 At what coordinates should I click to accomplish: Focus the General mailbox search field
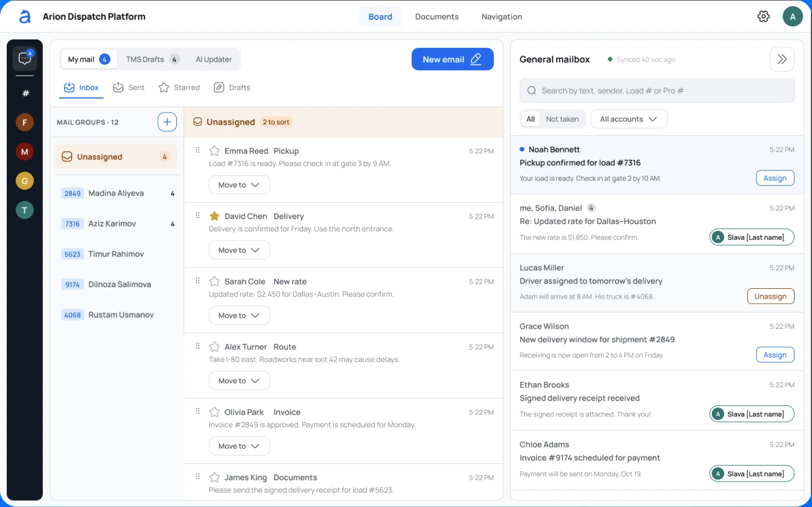pos(657,91)
